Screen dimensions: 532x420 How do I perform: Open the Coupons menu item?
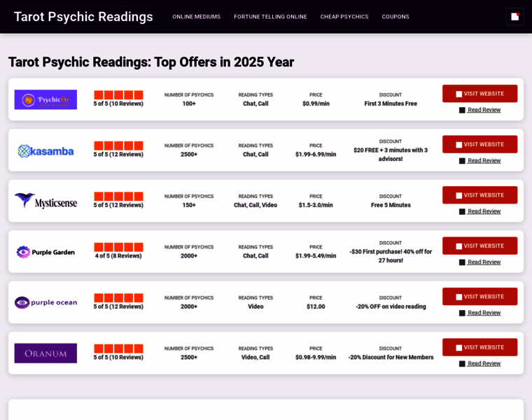[395, 17]
